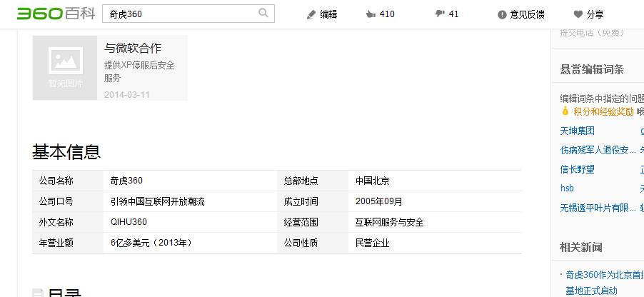Focus the search field containing 奇虎360
The image size is (644, 297).
(x=181, y=14)
